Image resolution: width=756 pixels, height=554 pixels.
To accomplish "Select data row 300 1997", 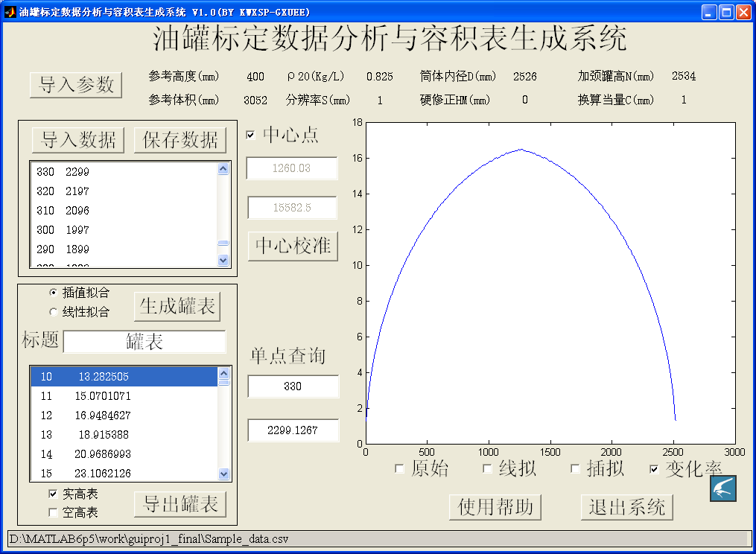I will point(124,230).
